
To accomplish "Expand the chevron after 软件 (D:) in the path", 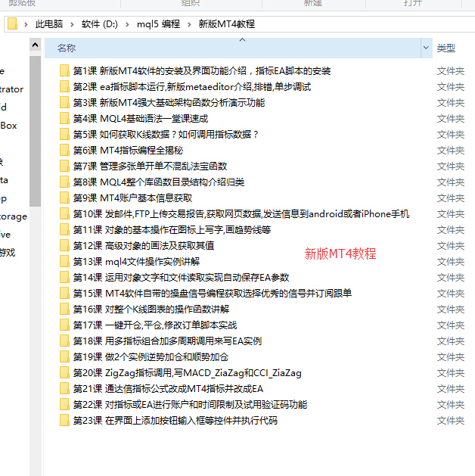I will pos(127,24).
